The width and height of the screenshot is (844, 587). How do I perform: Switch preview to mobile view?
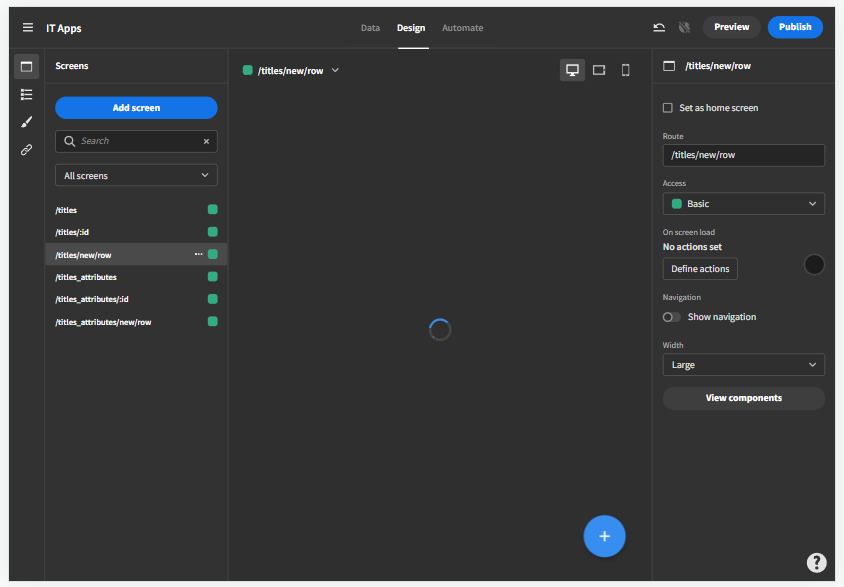coord(624,70)
